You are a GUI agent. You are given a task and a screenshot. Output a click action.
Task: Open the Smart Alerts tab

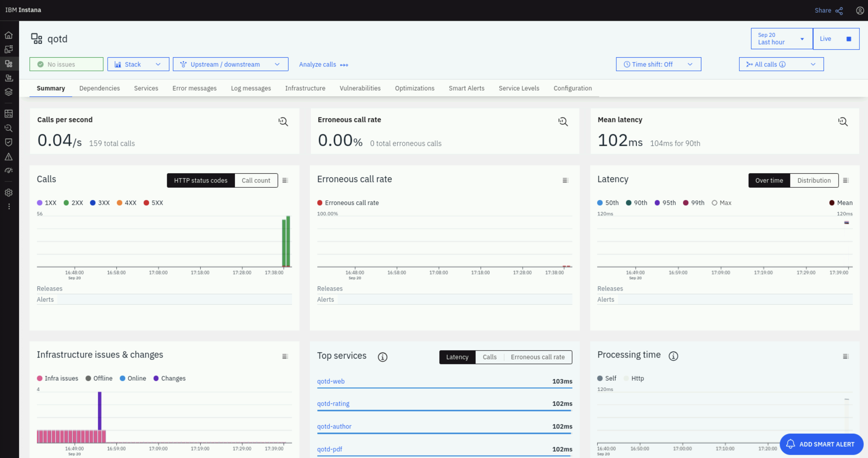pyautogui.click(x=466, y=88)
